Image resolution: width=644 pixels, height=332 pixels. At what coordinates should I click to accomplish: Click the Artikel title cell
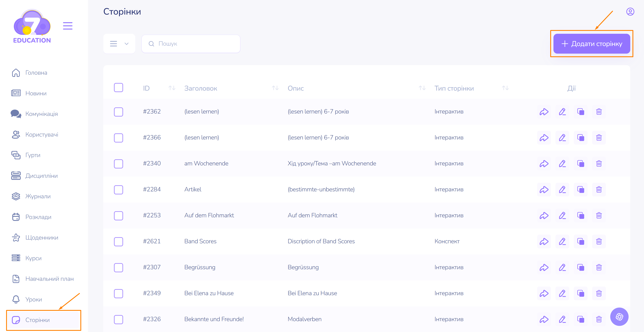pyautogui.click(x=193, y=189)
